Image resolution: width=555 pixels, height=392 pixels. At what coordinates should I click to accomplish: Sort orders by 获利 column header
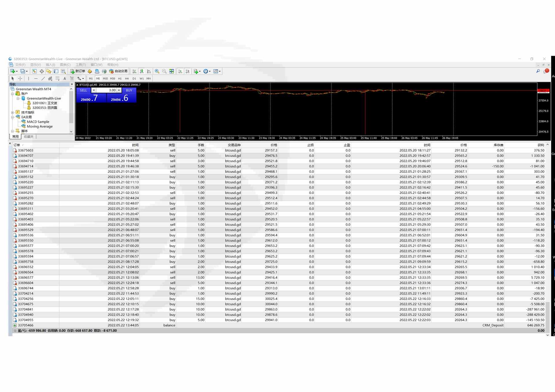[541, 145]
